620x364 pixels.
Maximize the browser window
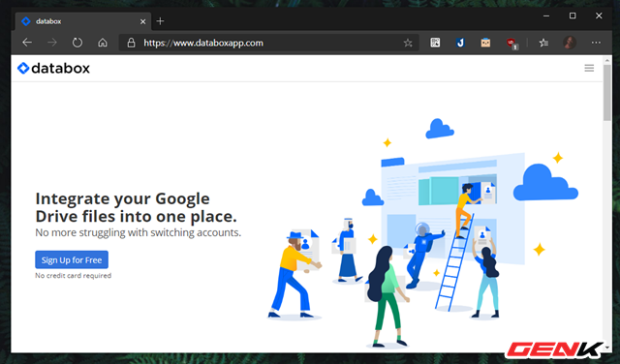(x=573, y=15)
